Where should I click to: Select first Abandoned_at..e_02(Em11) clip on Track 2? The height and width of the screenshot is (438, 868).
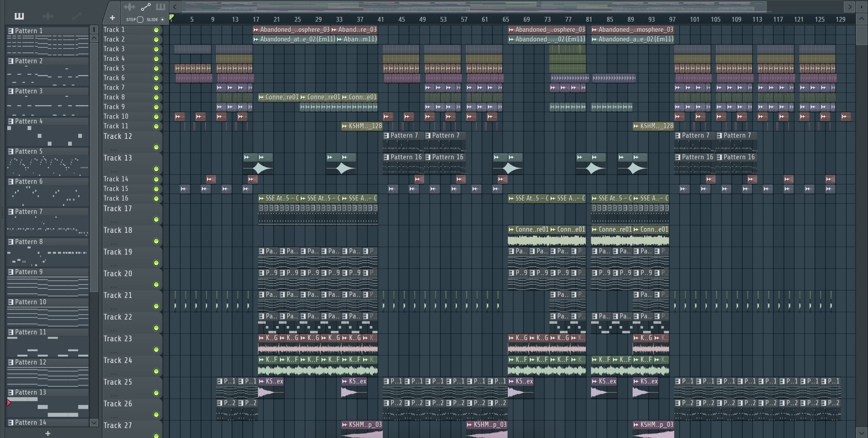point(294,39)
